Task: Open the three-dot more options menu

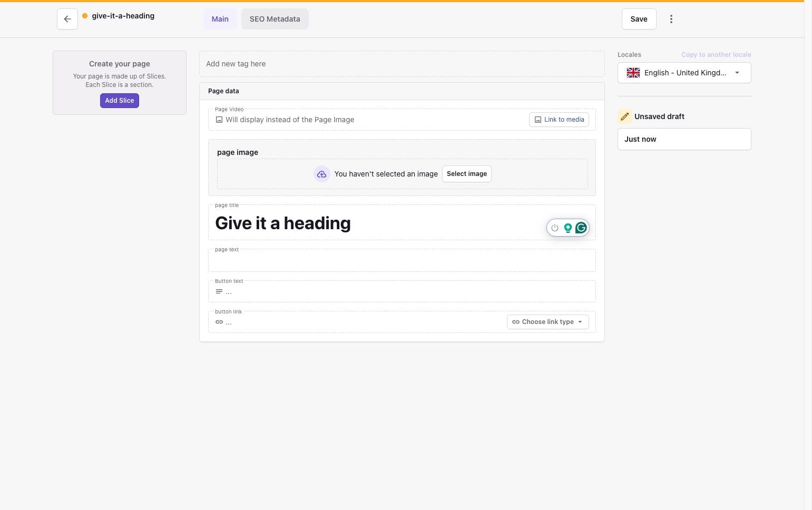Action: 671,19
